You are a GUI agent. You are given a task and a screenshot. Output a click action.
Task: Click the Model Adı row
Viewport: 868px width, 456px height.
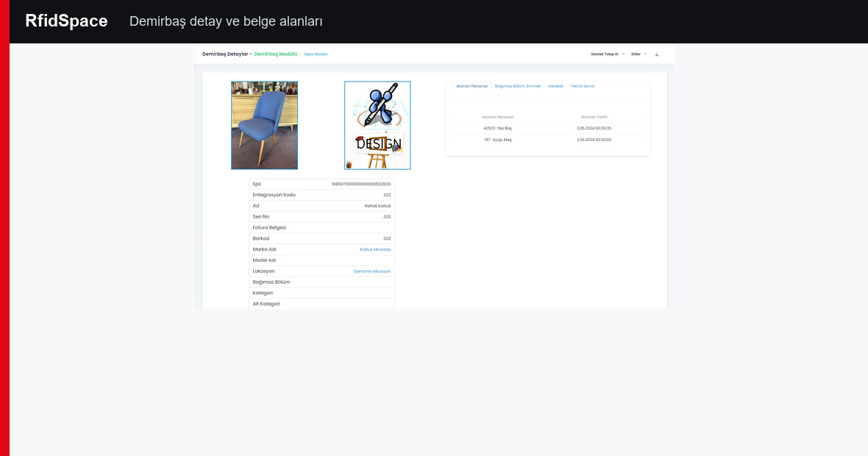tap(321, 260)
